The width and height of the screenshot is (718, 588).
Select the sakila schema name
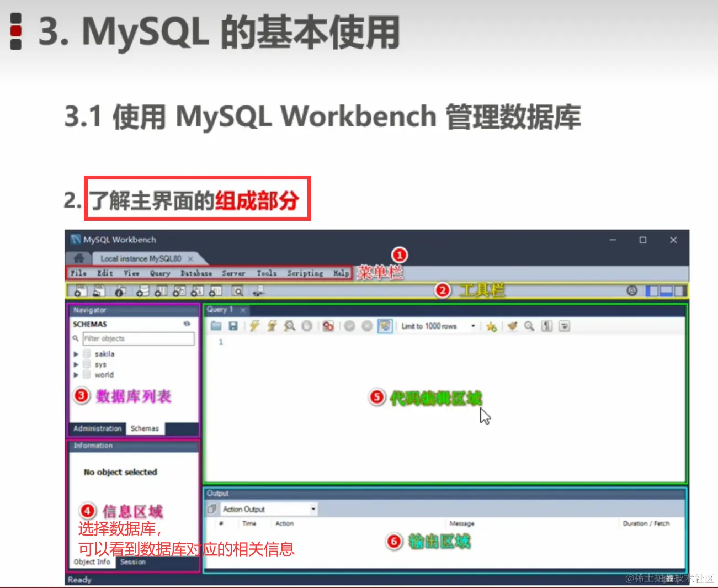pyautogui.click(x=104, y=354)
